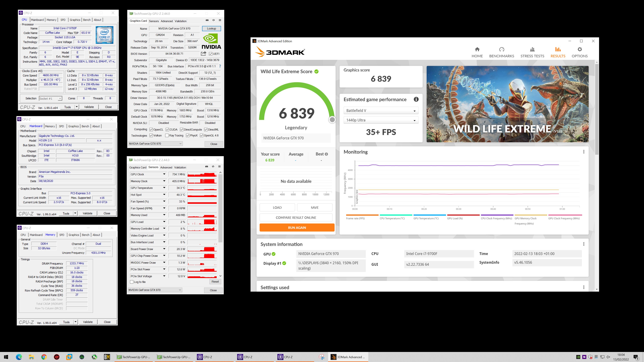Switch to the RESULTS tab in 3DMark
Image resolution: width=644 pixels, height=362 pixels.
[558, 52]
